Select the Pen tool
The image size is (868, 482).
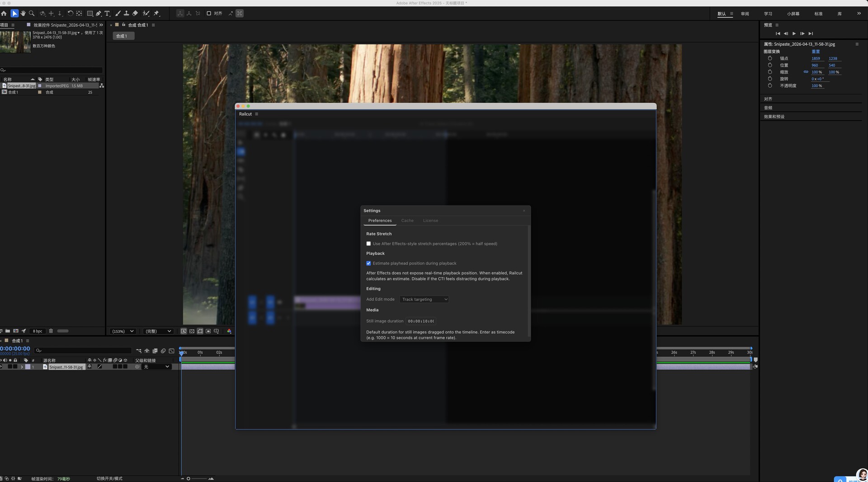click(99, 14)
